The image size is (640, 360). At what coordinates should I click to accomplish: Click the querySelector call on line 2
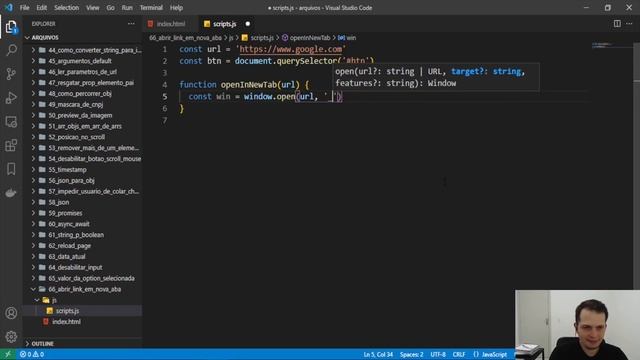[x=306, y=61]
